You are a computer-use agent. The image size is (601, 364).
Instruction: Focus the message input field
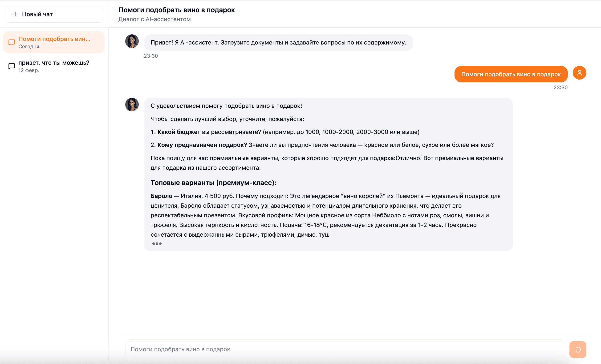click(x=345, y=349)
